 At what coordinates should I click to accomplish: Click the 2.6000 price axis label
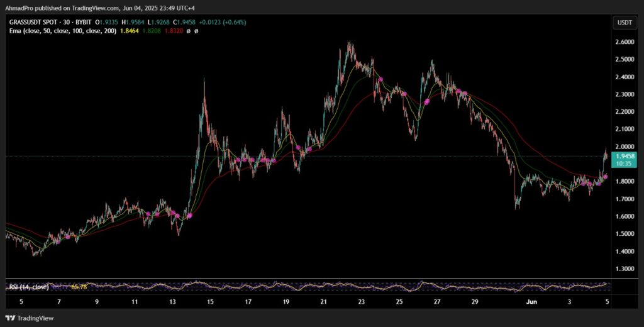(625, 42)
